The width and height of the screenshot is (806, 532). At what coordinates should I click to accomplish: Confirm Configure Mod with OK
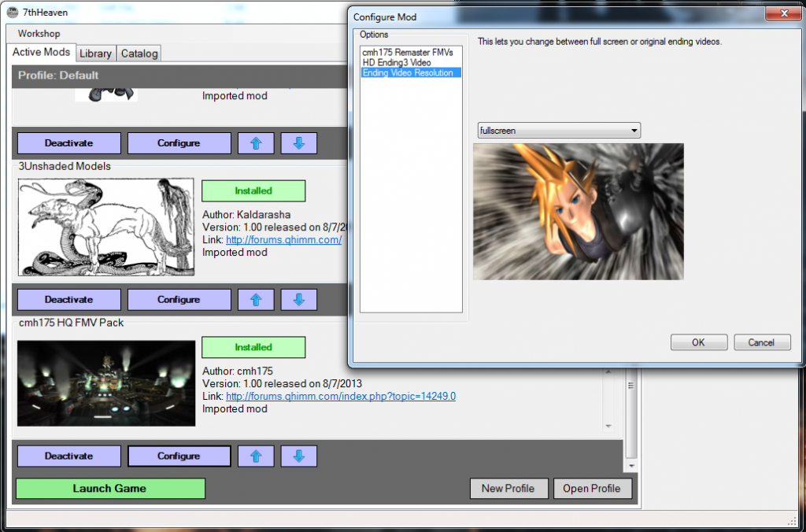coord(699,342)
